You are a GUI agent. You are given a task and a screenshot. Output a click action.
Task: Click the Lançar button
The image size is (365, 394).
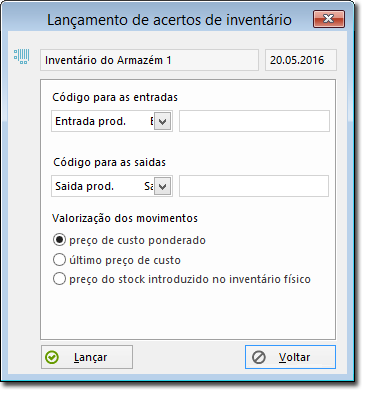pyautogui.click(x=87, y=357)
